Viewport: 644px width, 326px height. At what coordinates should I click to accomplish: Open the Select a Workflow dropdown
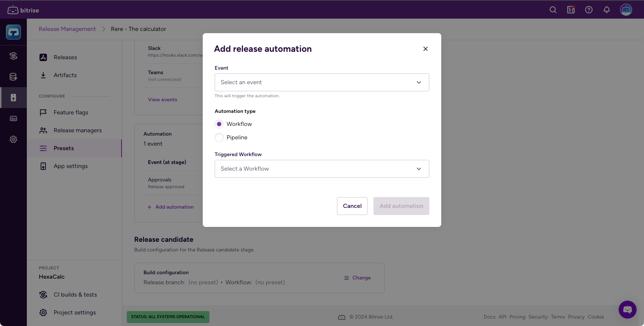tap(322, 169)
